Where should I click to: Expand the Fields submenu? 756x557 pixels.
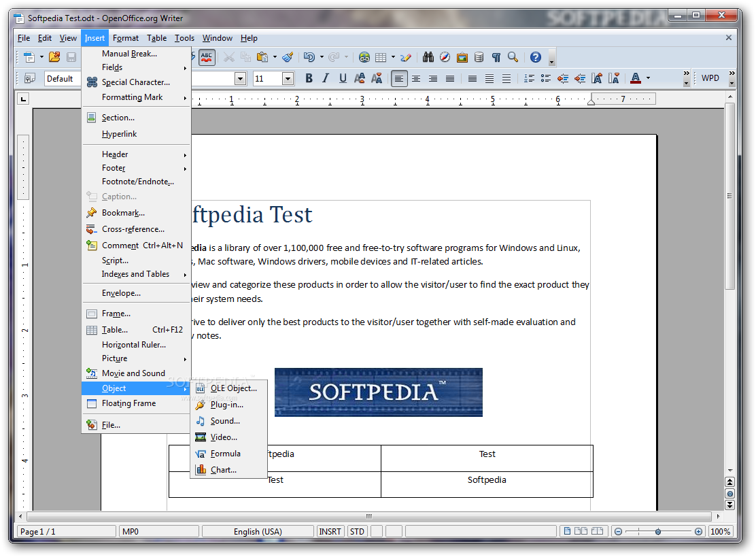[137, 67]
